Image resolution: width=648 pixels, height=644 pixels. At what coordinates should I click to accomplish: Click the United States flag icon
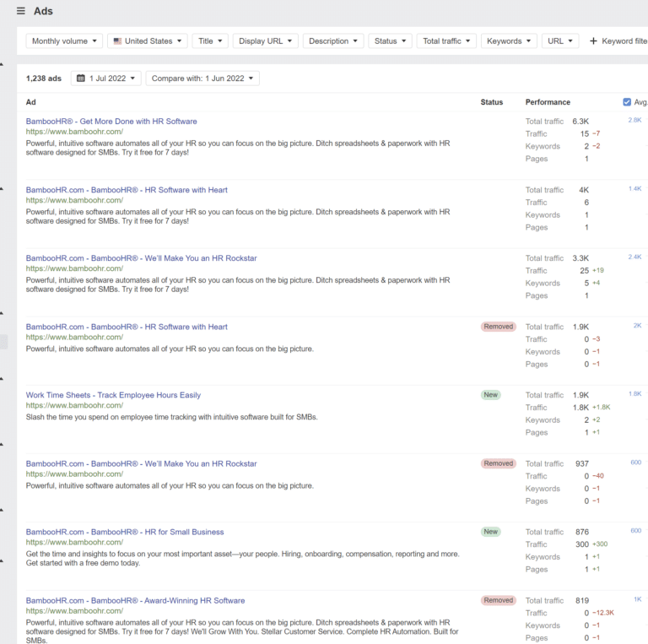click(117, 41)
